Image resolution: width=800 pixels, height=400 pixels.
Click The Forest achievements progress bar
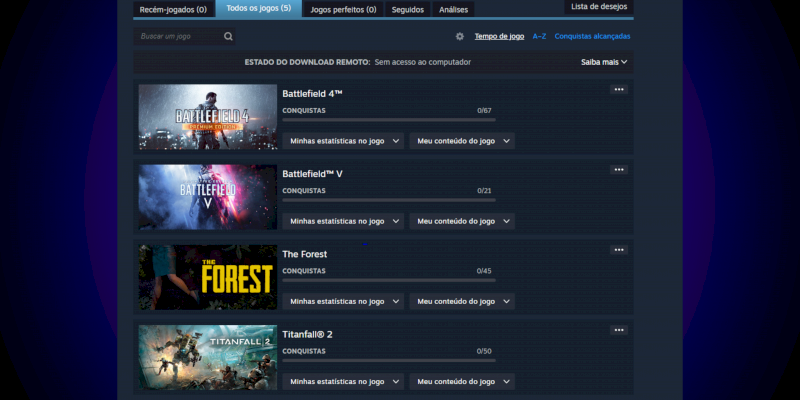(x=389, y=280)
